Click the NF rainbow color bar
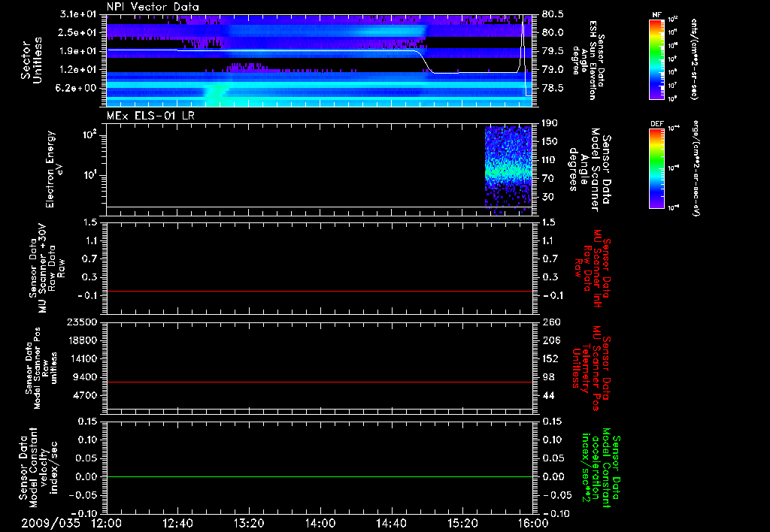Screen dimensions: 770x532 click(x=657, y=59)
